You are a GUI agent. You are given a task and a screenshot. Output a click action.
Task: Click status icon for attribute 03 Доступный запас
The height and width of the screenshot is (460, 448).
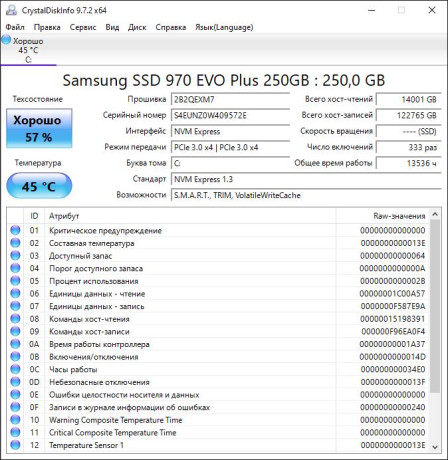[15, 256]
